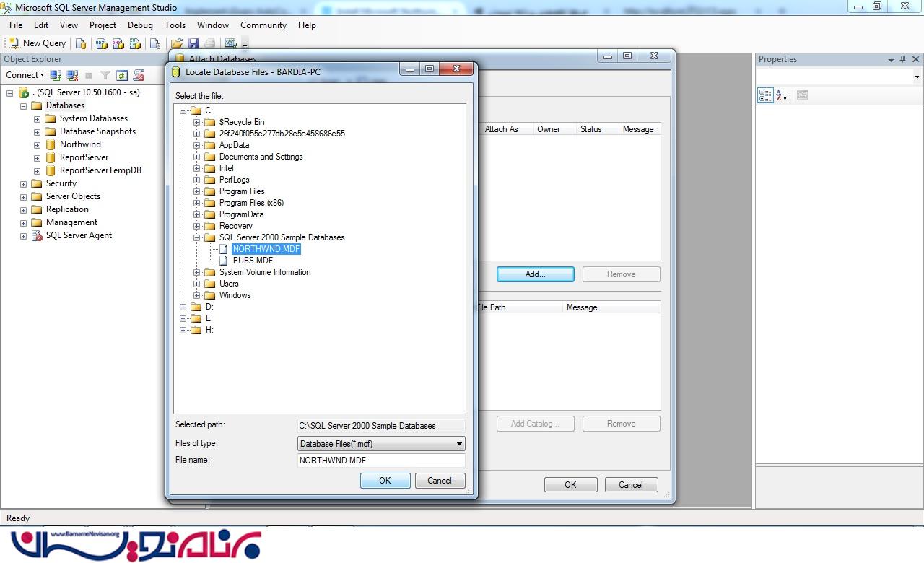Select the ProgramData folder
The width and height of the screenshot is (924, 563).
[241, 214]
